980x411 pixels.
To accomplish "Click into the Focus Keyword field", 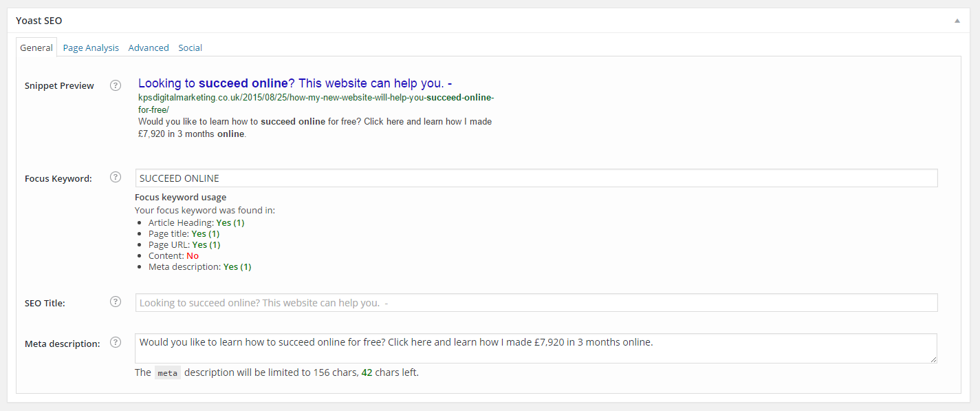I will [x=536, y=178].
